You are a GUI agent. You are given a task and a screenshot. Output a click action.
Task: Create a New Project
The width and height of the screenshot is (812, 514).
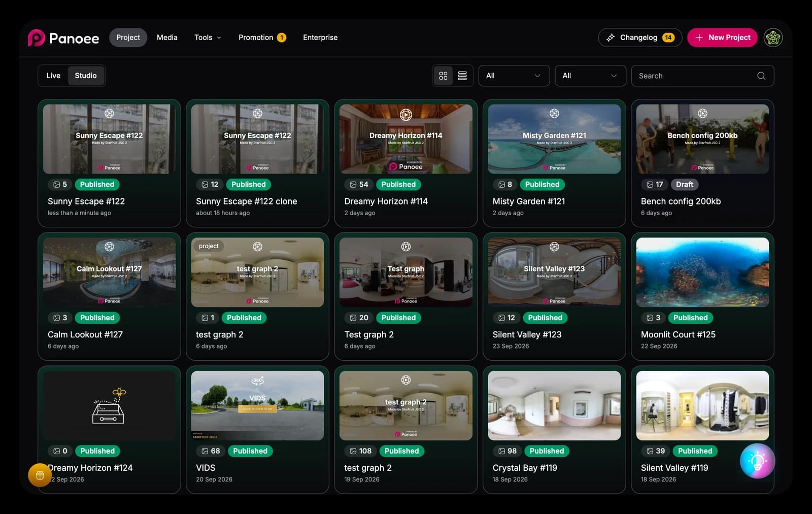tap(722, 38)
